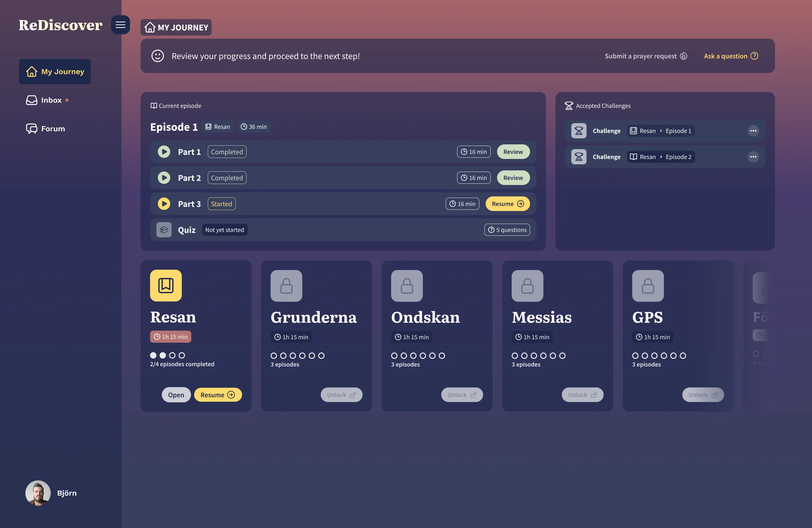
Task: Resume Part 3 of the episode
Action: point(507,204)
